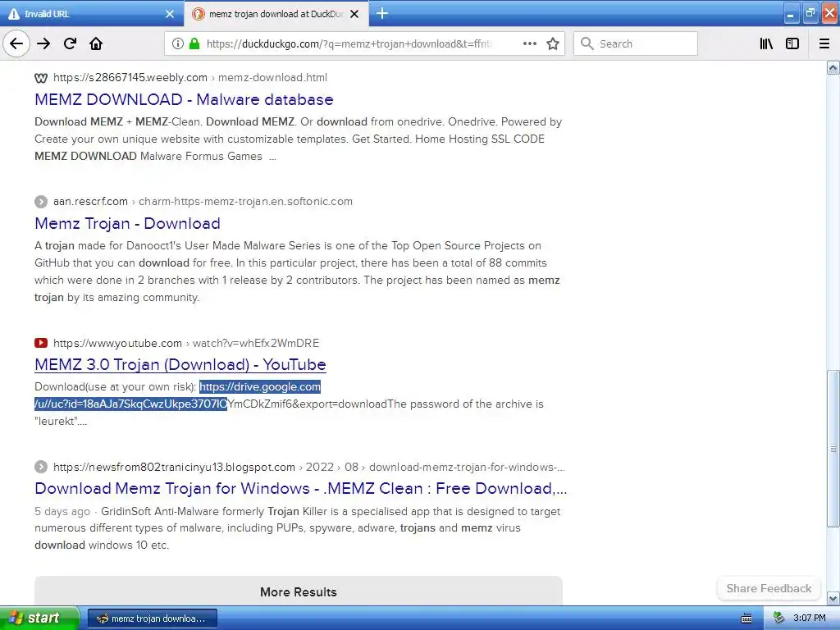840x630 pixels.
Task: Click the magnifier icon in the Search box
Action: pyautogui.click(x=587, y=43)
